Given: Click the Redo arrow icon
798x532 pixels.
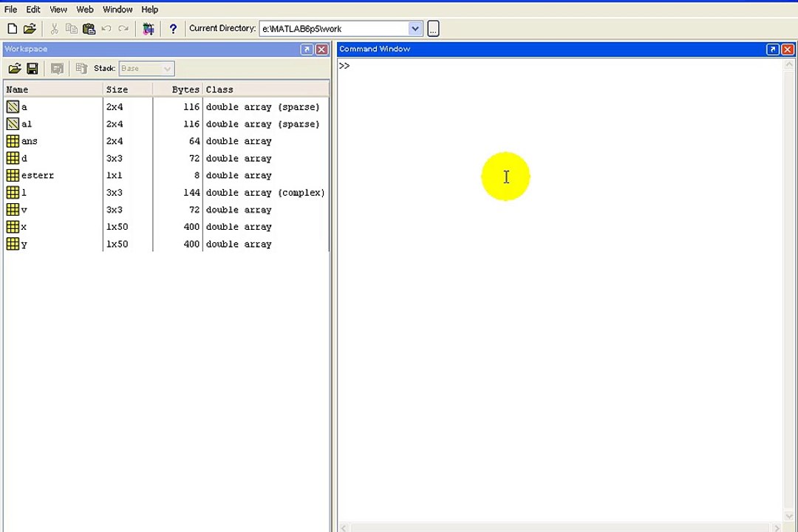Looking at the screenshot, I should pos(123,29).
